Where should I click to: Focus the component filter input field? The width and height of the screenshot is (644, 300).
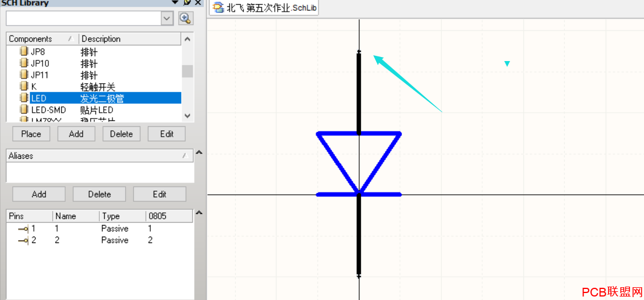pyautogui.click(x=84, y=18)
